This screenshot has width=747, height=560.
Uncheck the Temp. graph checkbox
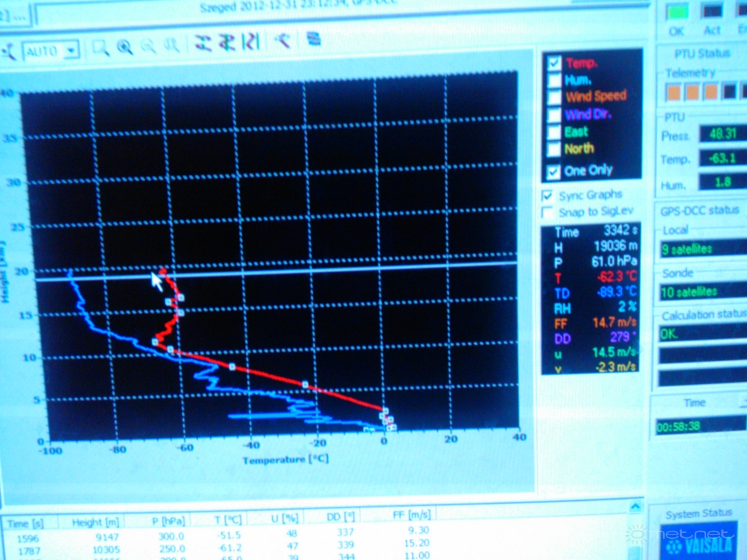click(554, 63)
